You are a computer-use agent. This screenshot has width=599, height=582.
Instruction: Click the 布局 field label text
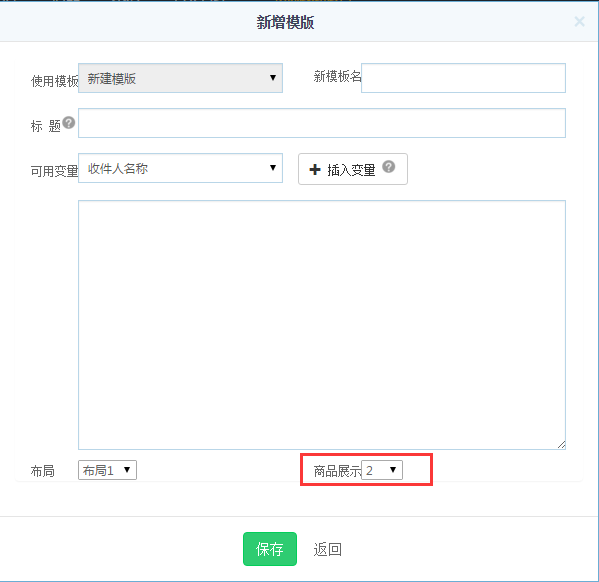tap(42, 471)
